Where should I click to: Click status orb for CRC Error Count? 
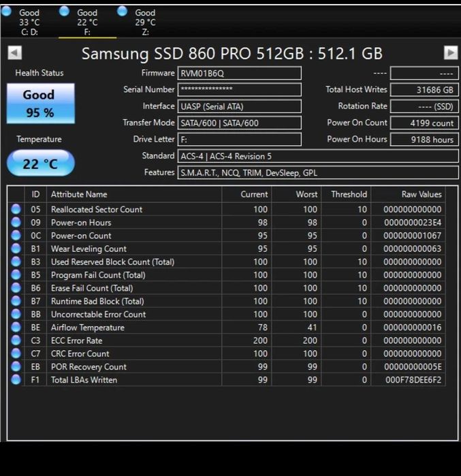pos(16,353)
